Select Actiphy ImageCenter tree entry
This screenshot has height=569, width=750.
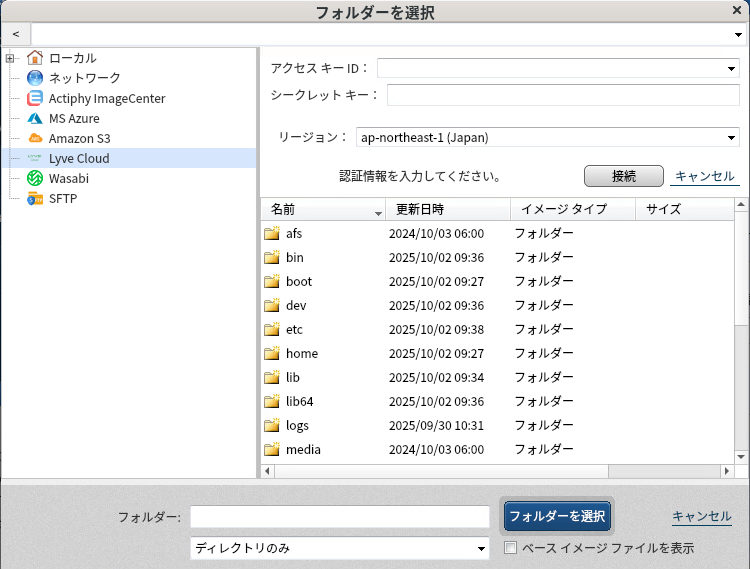(x=107, y=98)
